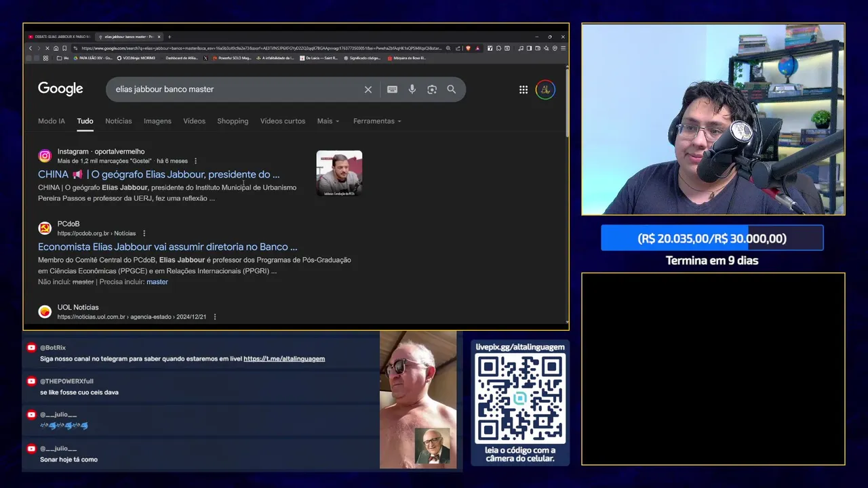Select the Tudo search tab
Screen dimensions: 868x488
pos(85,121)
